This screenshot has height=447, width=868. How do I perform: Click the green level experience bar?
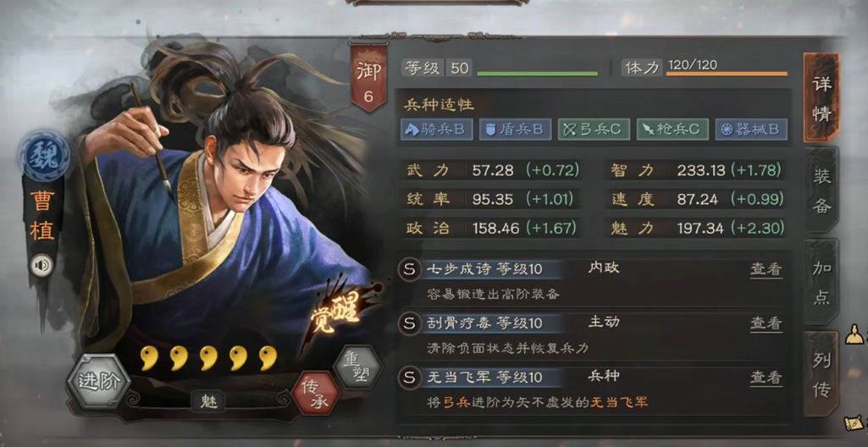coord(538,73)
